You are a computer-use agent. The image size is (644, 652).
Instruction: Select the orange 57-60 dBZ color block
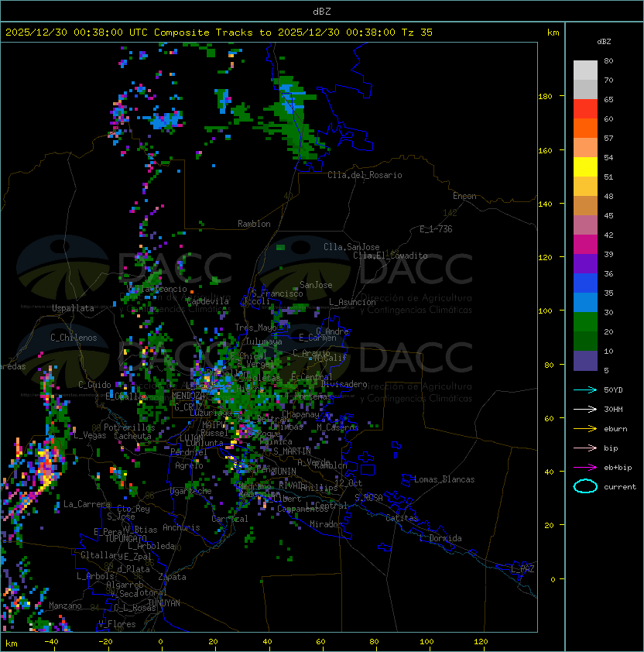coord(585,128)
